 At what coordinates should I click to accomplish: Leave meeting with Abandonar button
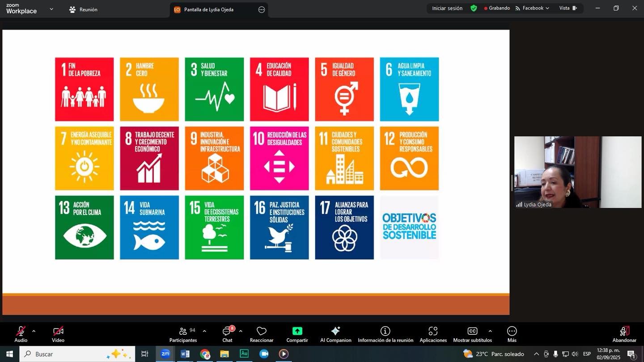(624, 334)
